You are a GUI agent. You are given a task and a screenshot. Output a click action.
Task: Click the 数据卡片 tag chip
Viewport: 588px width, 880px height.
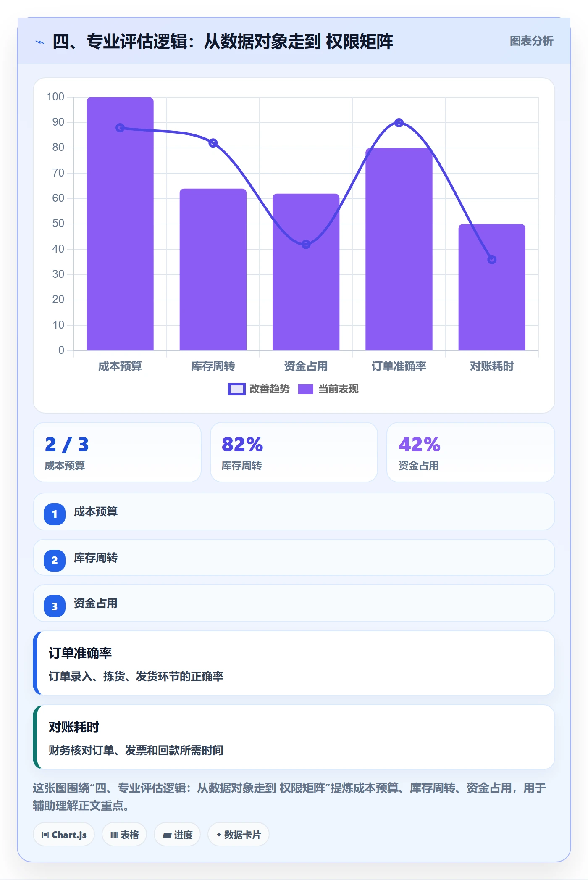pos(239,835)
